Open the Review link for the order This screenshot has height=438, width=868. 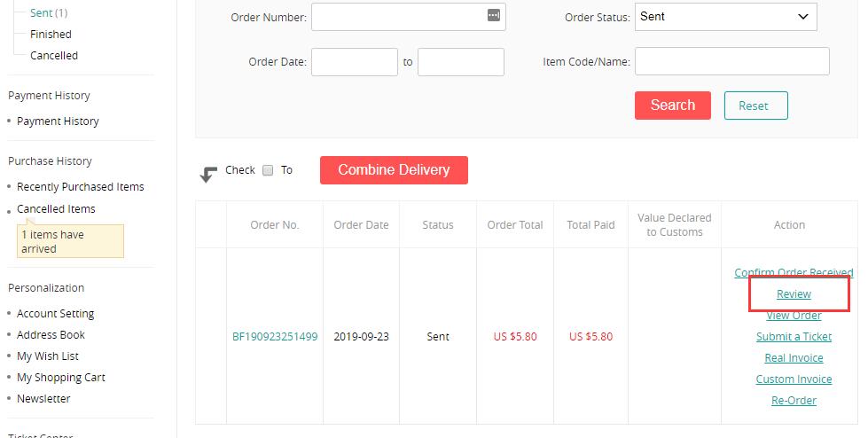point(794,294)
